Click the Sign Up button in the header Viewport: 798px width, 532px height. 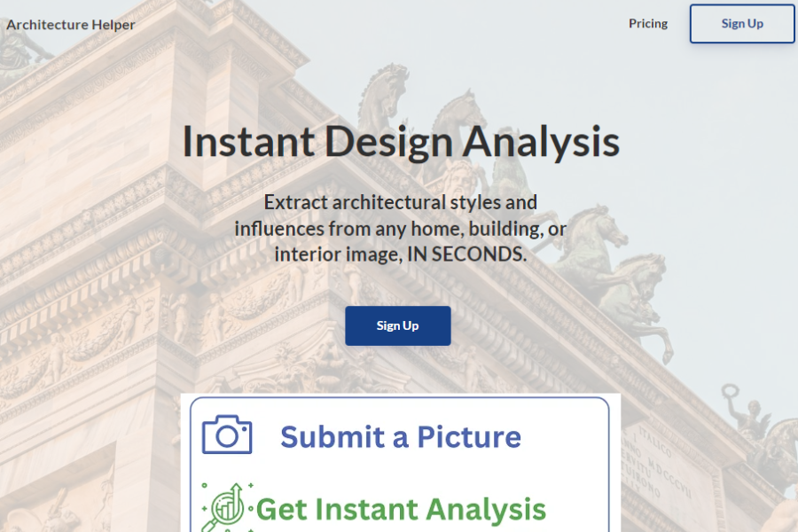[x=742, y=24]
